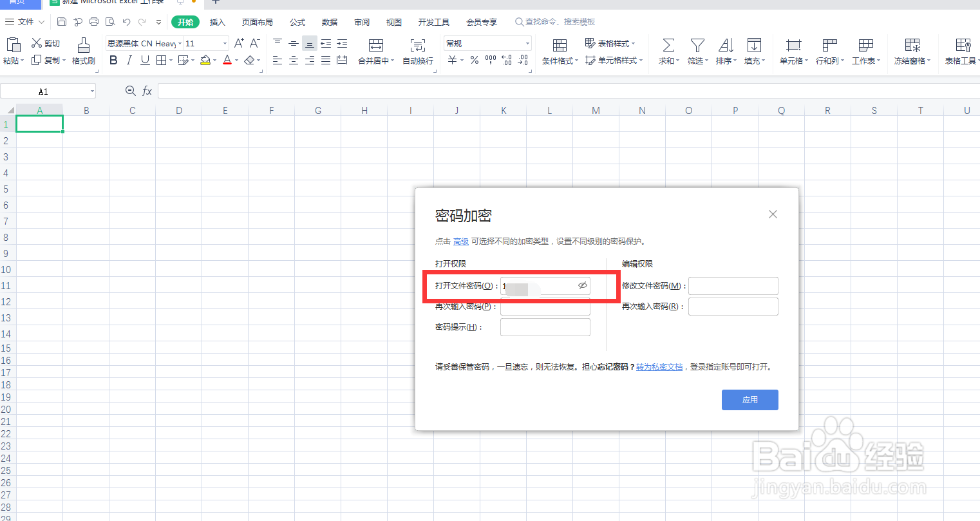Switch to Review (审阅) tab
Viewport: 980px width, 521px height.
click(x=362, y=22)
